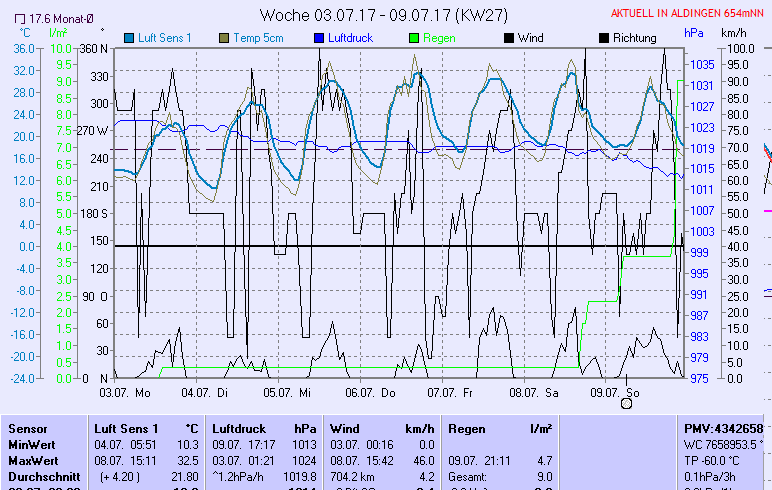Click the Durchschnitt row label

42,477
